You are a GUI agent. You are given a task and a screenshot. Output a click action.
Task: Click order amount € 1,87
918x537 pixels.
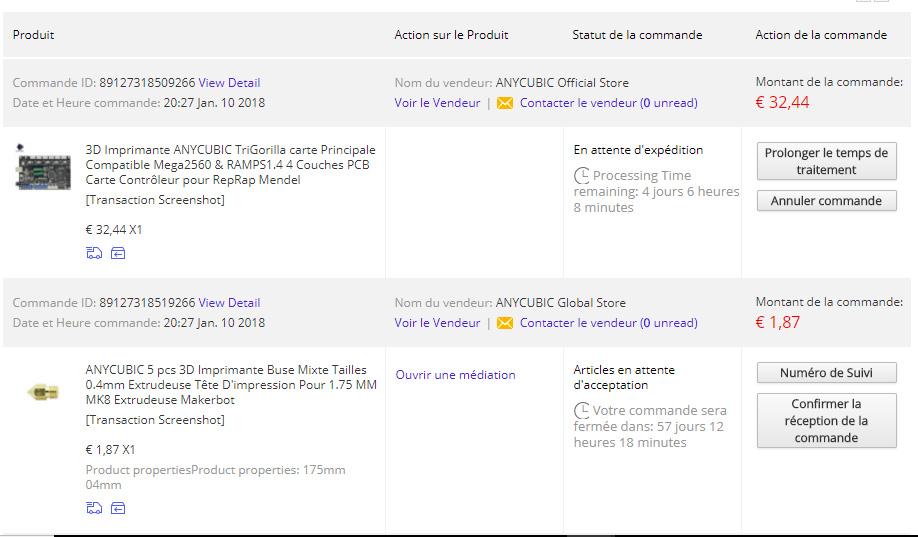click(777, 322)
